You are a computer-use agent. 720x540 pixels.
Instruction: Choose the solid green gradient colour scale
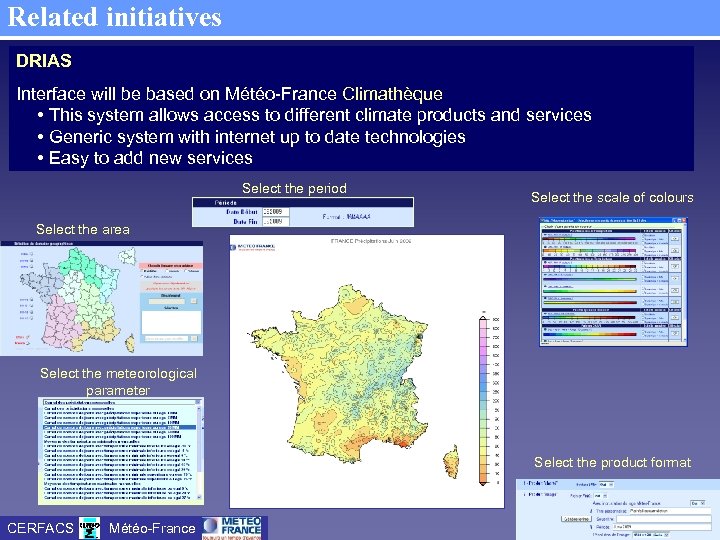(x=590, y=279)
